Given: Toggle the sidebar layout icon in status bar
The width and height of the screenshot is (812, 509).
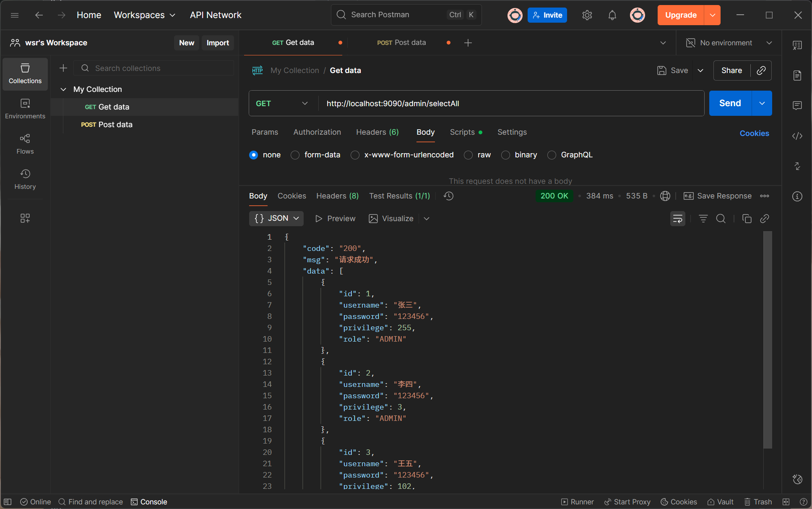Looking at the screenshot, I should coord(8,502).
